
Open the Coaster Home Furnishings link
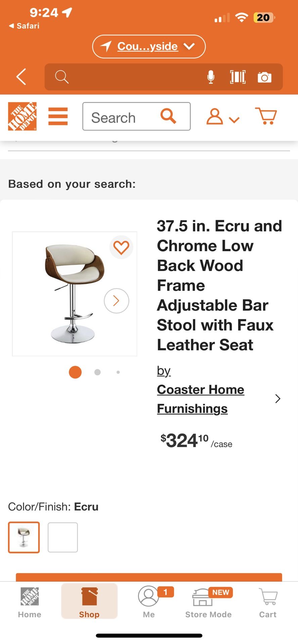(200, 398)
